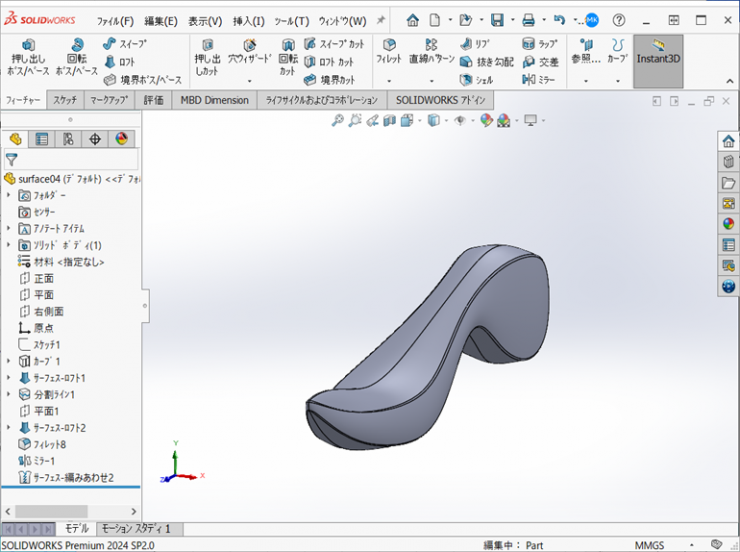The image size is (740, 552).
Task: Expand the サーフェス-ロフト1 feature
Action: tap(8, 378)
